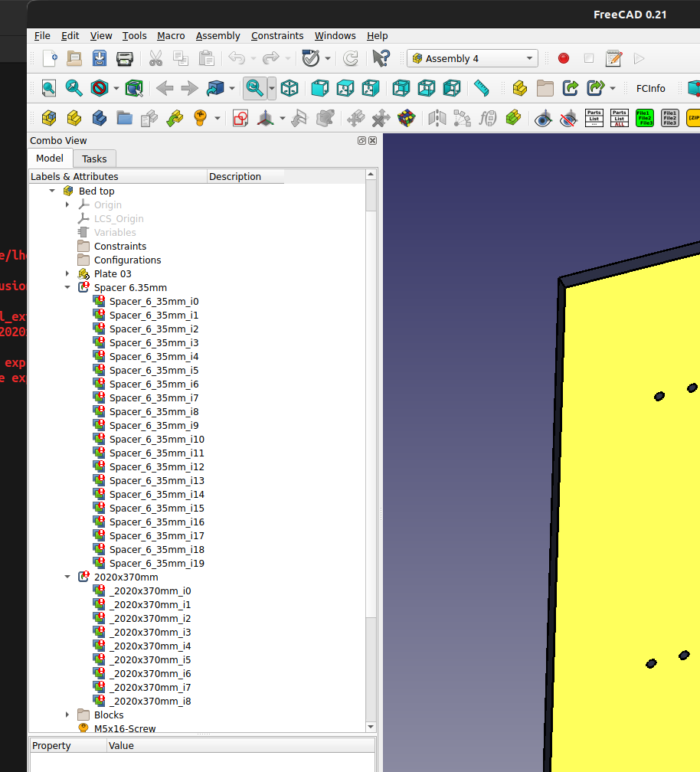Add a new coordinate system axes icon
Viewport: 700px width, 772px height.
tap(266, 118)
